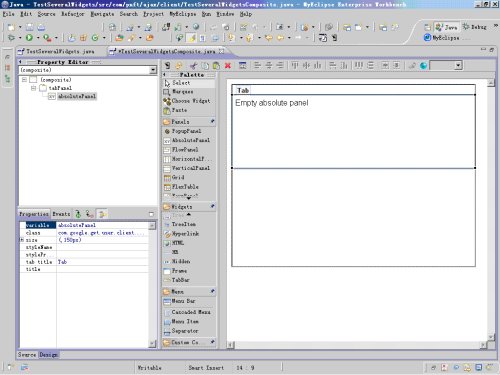Choose the Hyperlink widget in palette

pyautogui.click(x=182, y=234)
